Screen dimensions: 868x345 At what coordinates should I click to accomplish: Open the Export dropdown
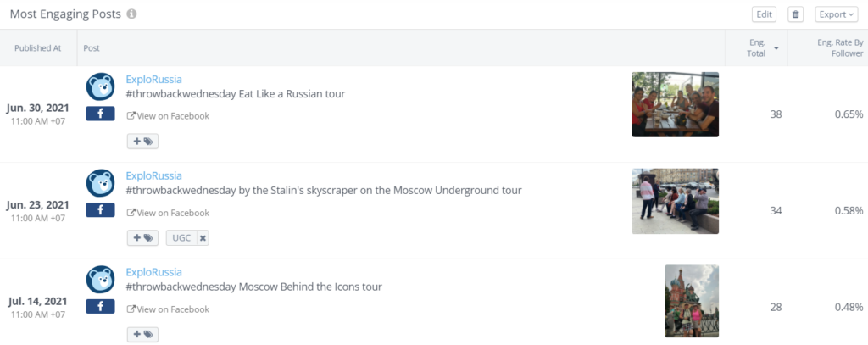coord(836,14)
